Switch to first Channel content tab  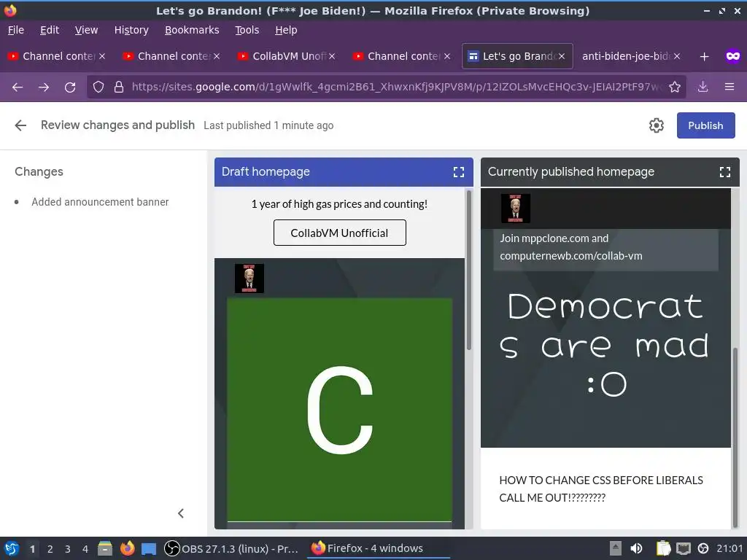tap(57, 56)
